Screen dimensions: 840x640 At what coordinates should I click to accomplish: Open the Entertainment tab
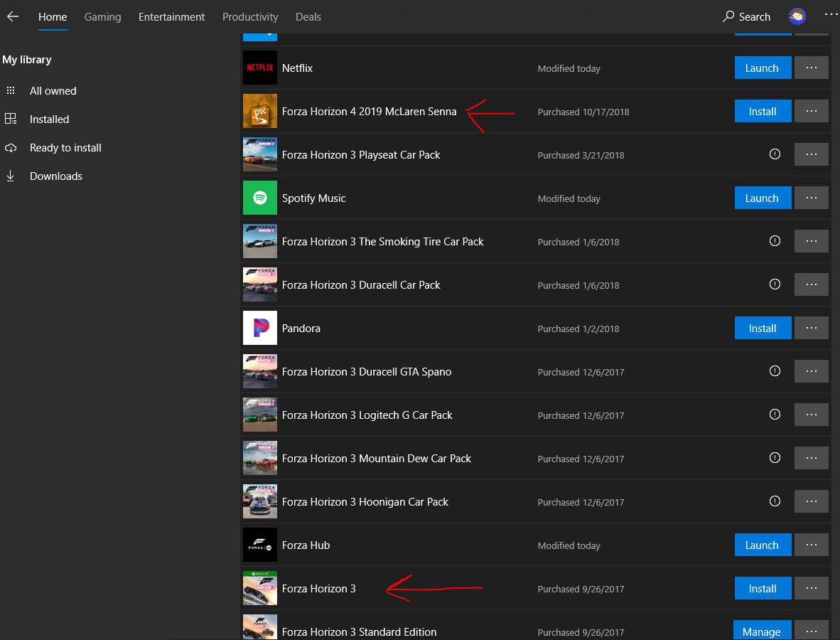[171, 16]
